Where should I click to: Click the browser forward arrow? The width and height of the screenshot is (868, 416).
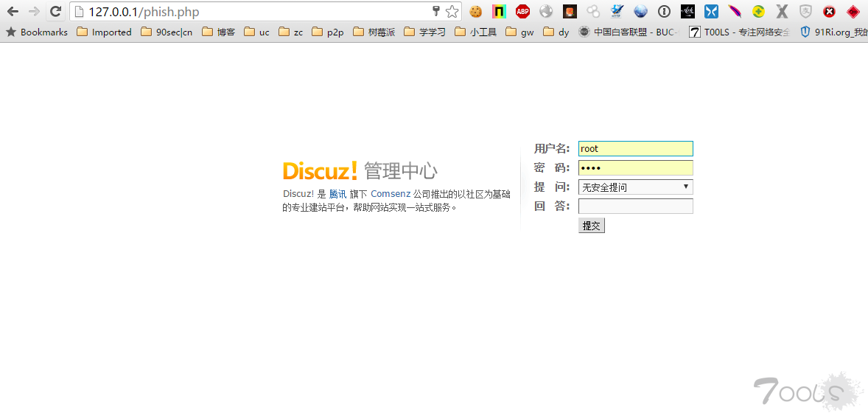[34, 11]
